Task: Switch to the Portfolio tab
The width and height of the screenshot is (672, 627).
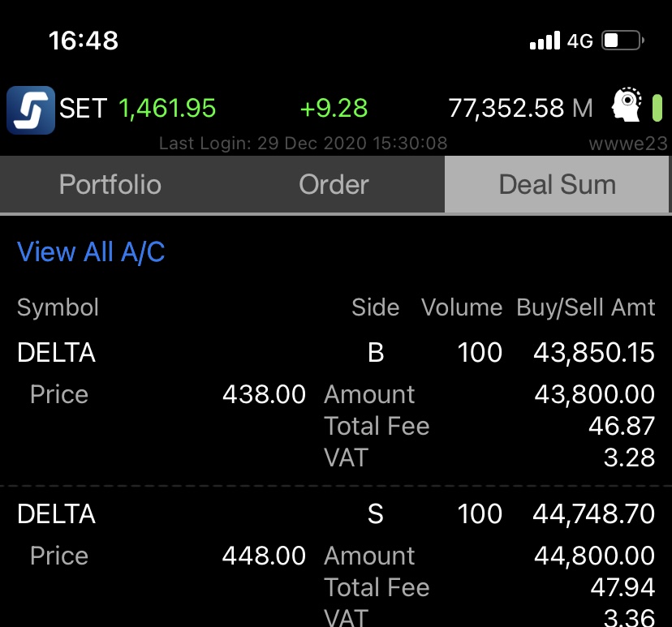Action: click(110, 185)
